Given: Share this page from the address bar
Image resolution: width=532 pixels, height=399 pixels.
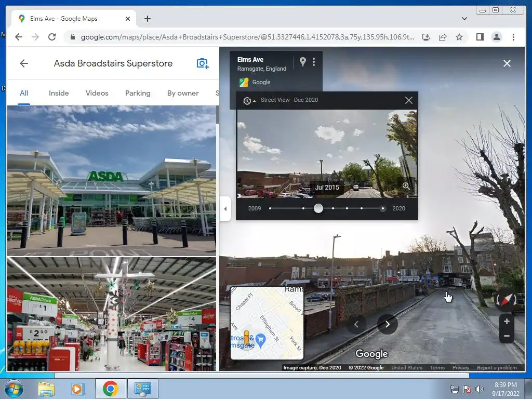Looking at the screenshot, I should [x=443, y=37].
